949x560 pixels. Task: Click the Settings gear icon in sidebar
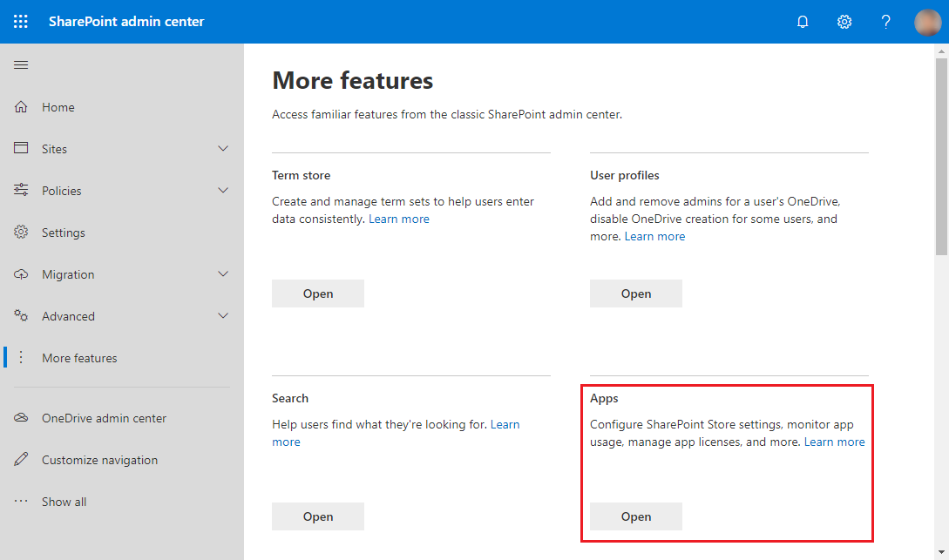(x=21, y=232)
